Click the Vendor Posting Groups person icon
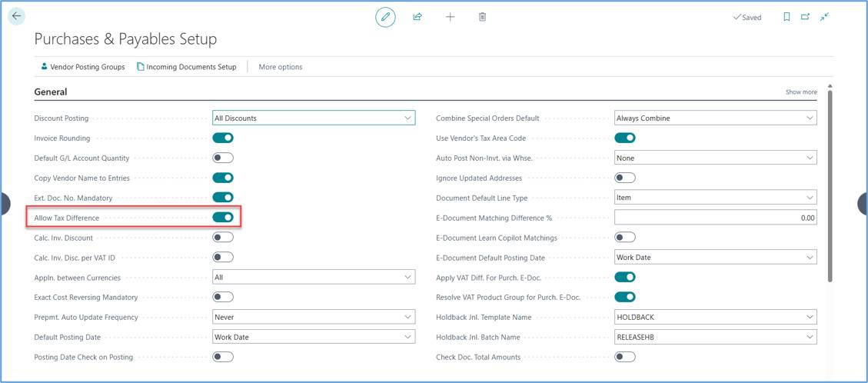This screenshot has width=868, height=383. 45,66
